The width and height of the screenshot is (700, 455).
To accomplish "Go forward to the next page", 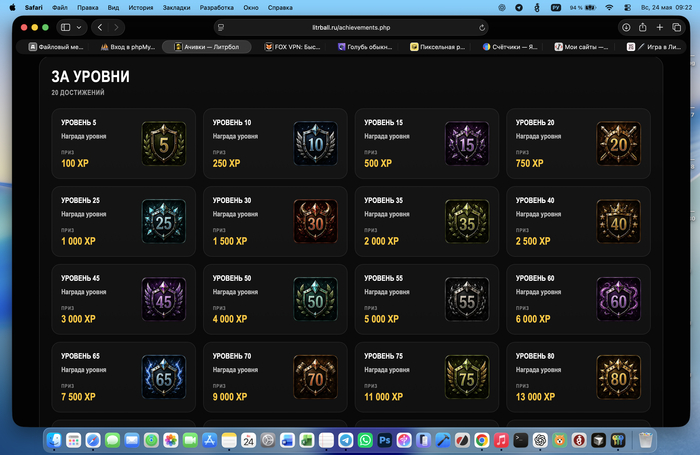I will [117, 27].
